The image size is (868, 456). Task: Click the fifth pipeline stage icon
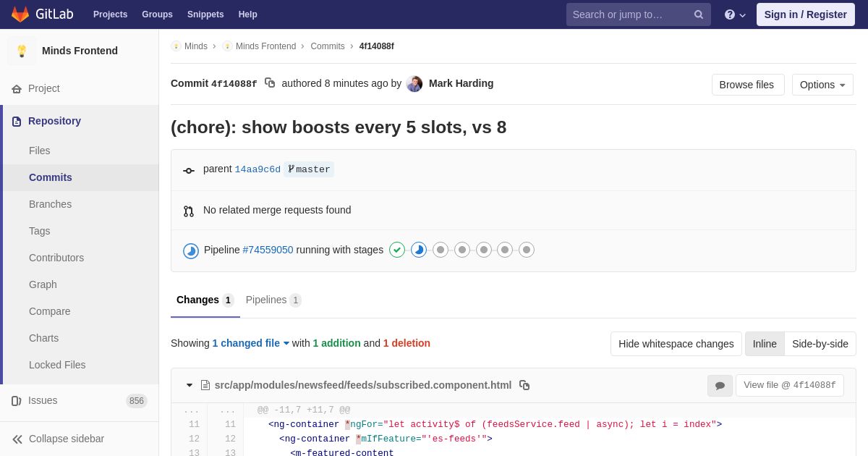[484, 250]
